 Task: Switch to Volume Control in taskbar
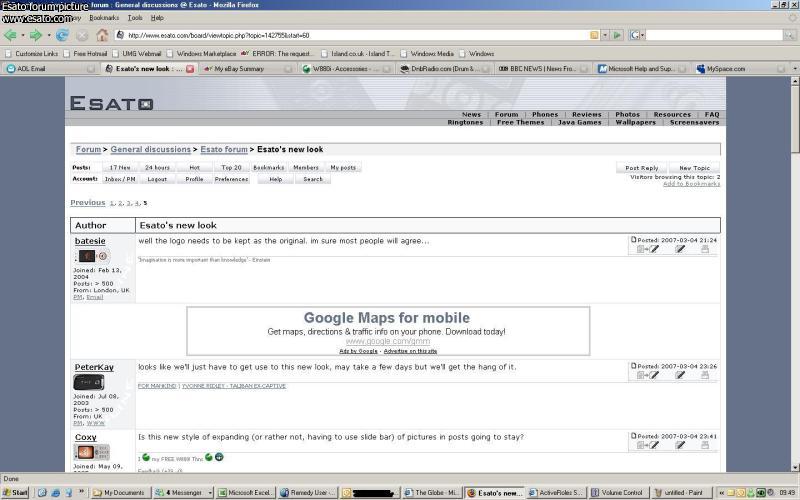click(618, 493)
